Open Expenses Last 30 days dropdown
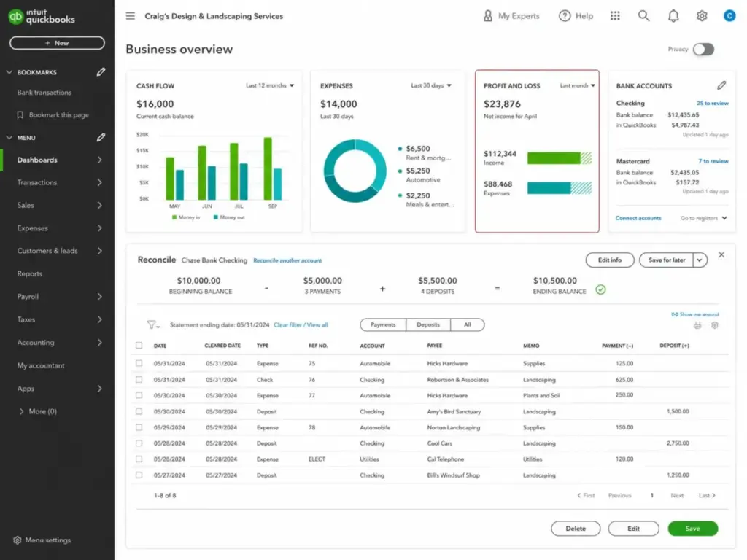 430,85
